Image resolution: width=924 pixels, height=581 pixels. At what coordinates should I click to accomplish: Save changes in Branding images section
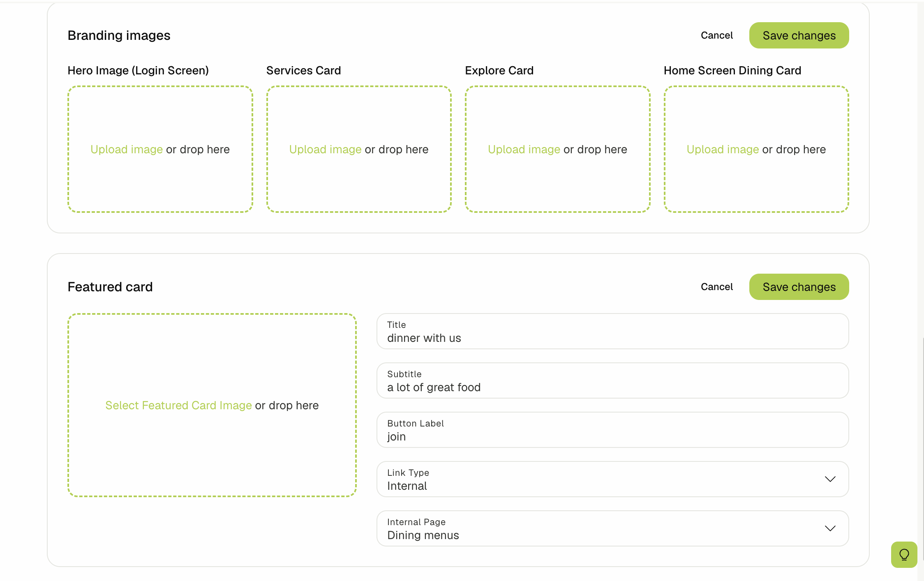799,35
